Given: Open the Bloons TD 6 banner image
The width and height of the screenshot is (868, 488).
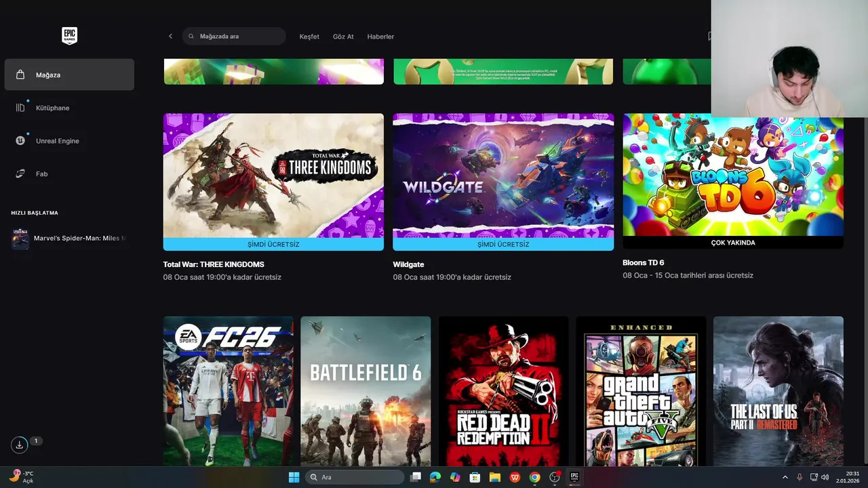Looking at the screenshot, I should coord(733,175).
